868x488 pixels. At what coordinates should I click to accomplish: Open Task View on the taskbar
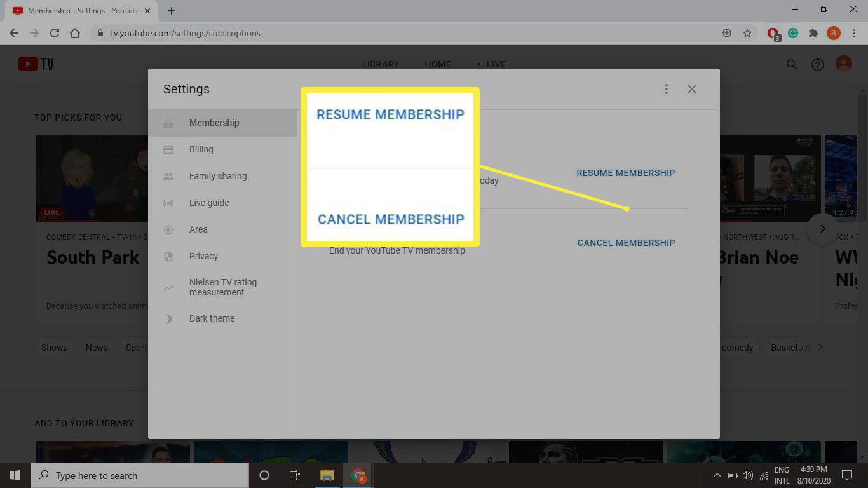pyautogui.click(x=295, y=475)
